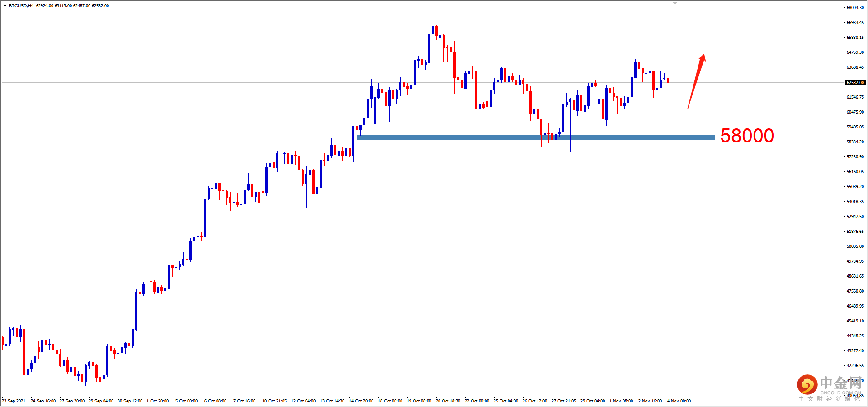Open the chart menu triangle beside BTCUSD,H4
Screen dimensions: 868x407
click(x=5, y=6)
